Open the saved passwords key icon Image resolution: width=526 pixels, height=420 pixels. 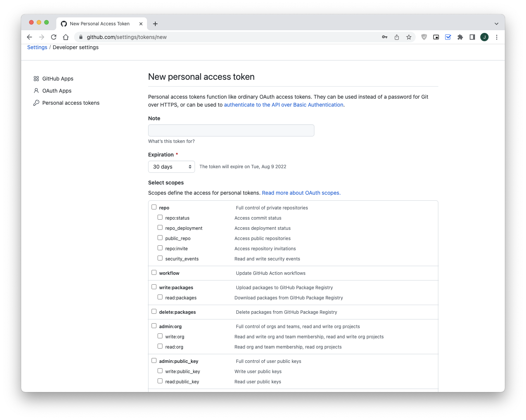385,37
